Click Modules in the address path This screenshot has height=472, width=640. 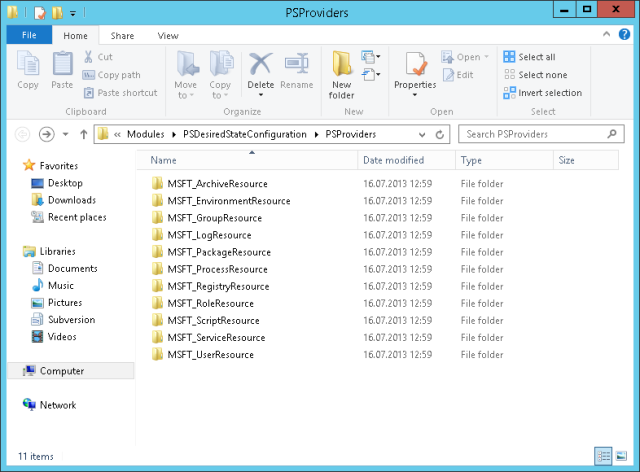pyautogui.click(x=146, y=134)
